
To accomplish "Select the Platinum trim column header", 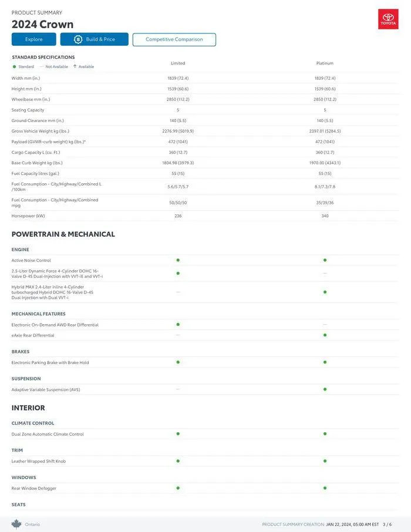I will pyautogui.click(x=325, y=63).
